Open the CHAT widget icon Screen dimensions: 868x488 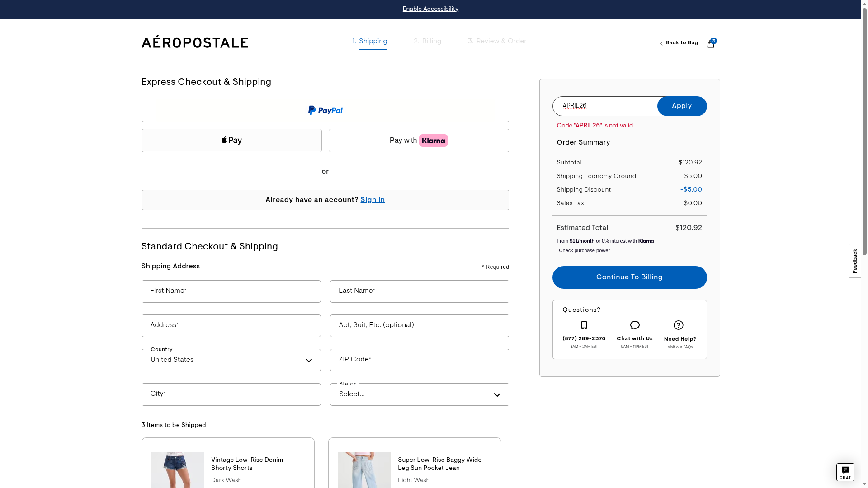pos(845,472)
